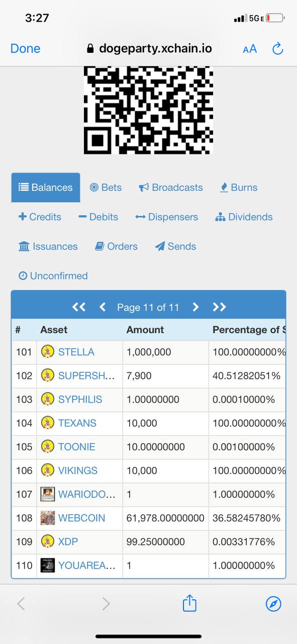Select the Balances tab
This screenshot has height=644, width=297.
pos(46,187)
